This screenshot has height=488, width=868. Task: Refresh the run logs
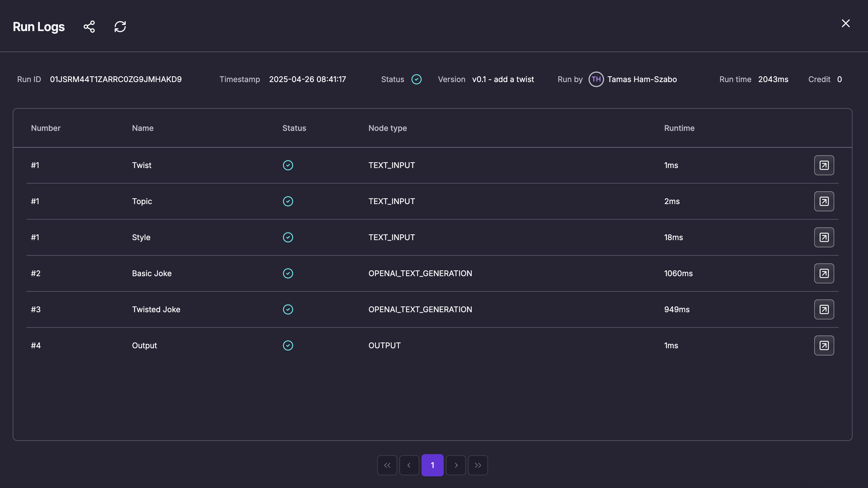click(x=120, y=27)
